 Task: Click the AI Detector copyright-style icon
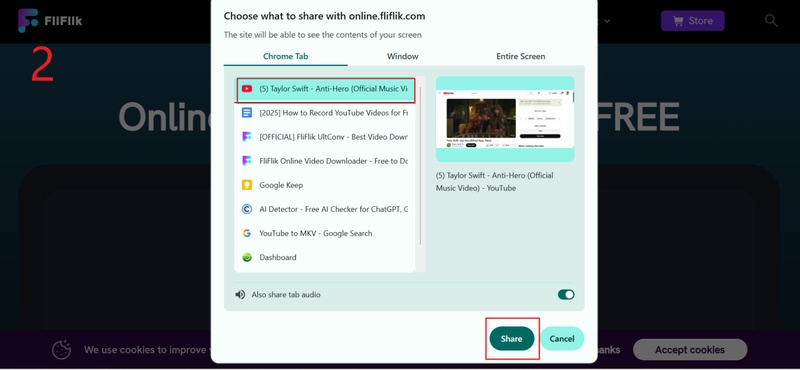(247, 209)
